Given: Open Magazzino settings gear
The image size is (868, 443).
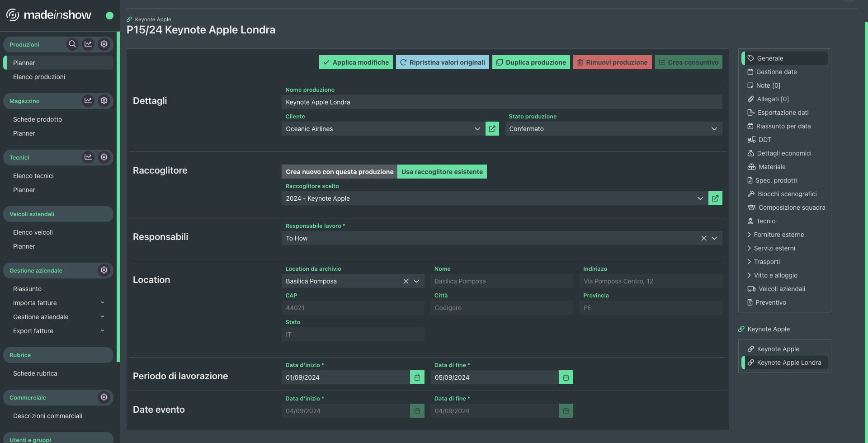Looking at the screenshot, I should [104, 101].
